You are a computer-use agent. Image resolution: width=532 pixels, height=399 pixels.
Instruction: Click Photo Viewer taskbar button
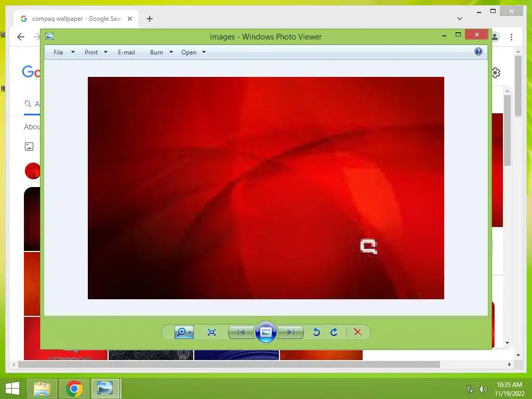click(105, 389)
